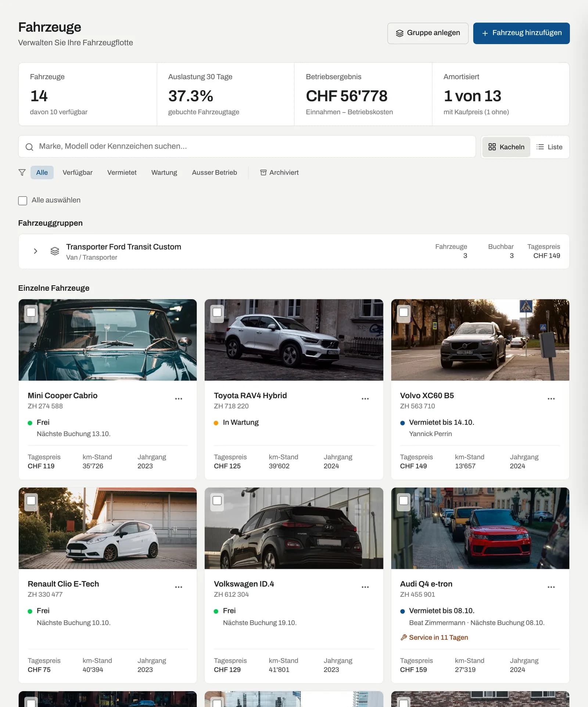Select the Audi Q4 e-tron checkbox

[404, 500]
